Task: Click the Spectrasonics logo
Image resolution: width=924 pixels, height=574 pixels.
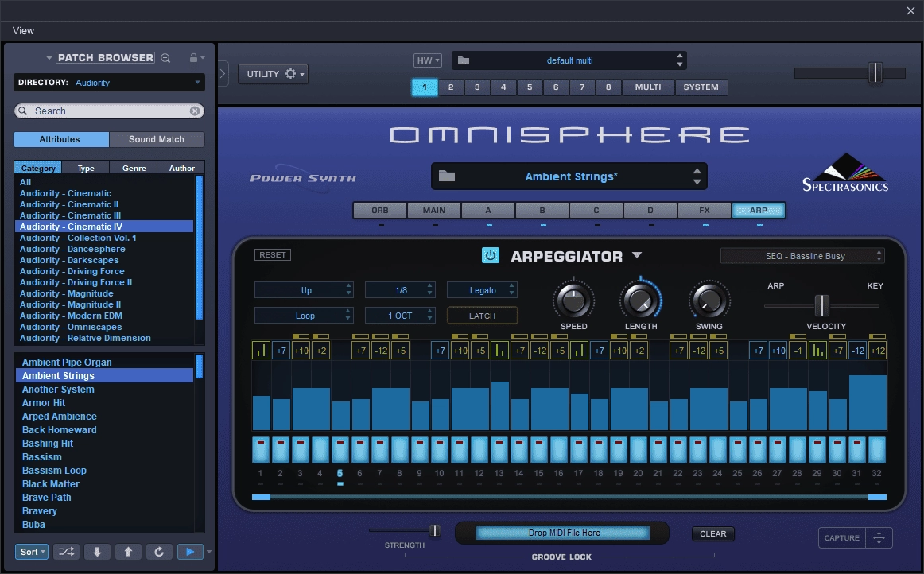Action: pos(845,173)
